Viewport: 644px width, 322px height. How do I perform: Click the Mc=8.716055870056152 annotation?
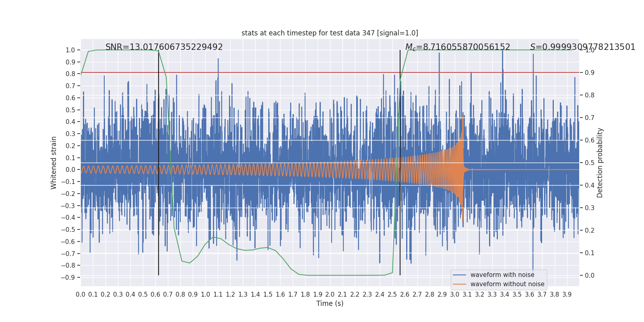[x=458, y=47]
